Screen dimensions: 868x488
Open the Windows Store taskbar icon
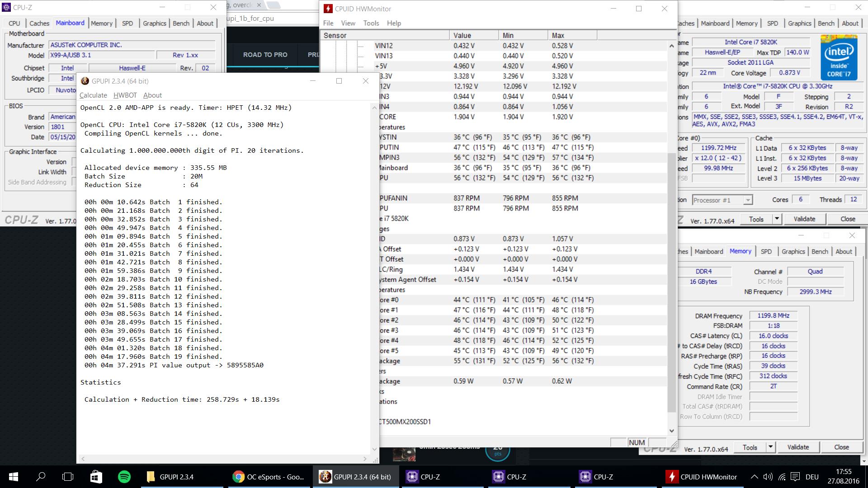click(96, 477)
